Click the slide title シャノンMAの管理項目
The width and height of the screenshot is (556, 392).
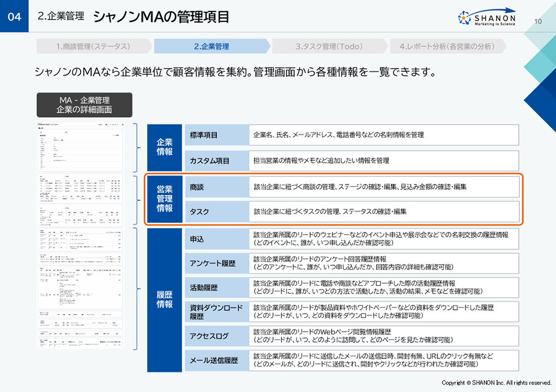tap(161, 17)
